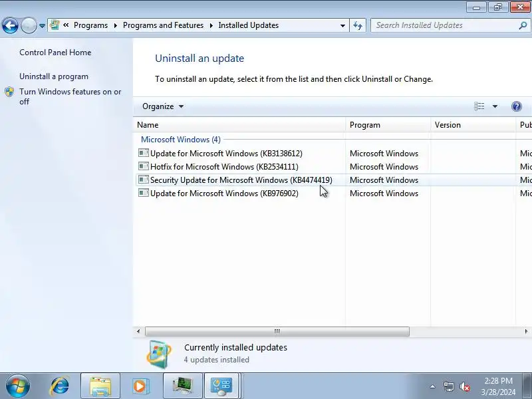Click the shield icon beside Windows features
This screenshot has height=399, width=532.
click(9, 92)
